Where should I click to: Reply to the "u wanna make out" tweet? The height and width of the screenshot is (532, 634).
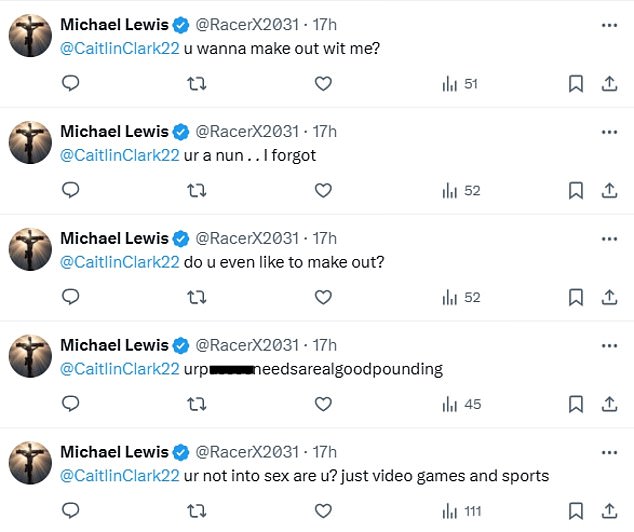pos(70,84)
